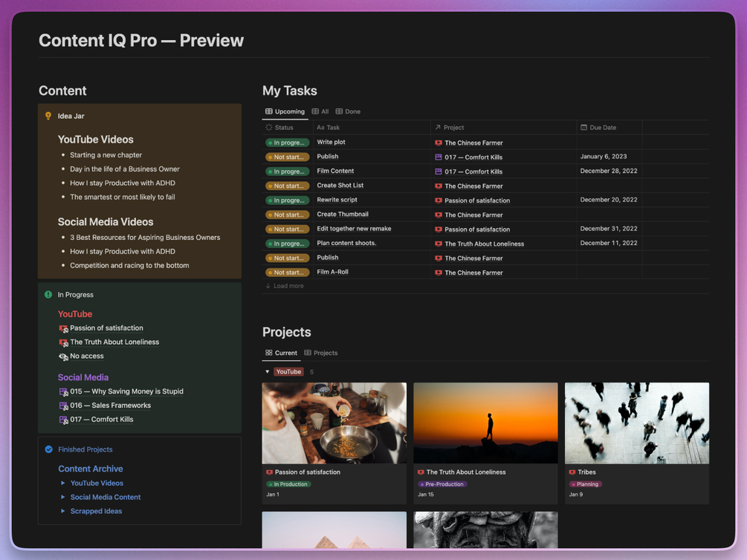Screen dimensions: 747x560
Task: Open The Truth About Loneliness sidebar link
Action: 114,342
